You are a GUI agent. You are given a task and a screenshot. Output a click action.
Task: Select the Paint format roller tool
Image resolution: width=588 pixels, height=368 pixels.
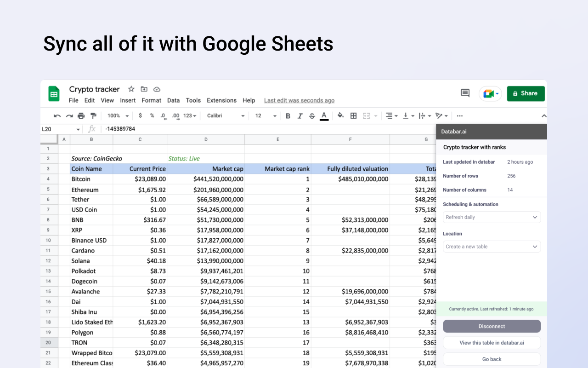(93, 116)
